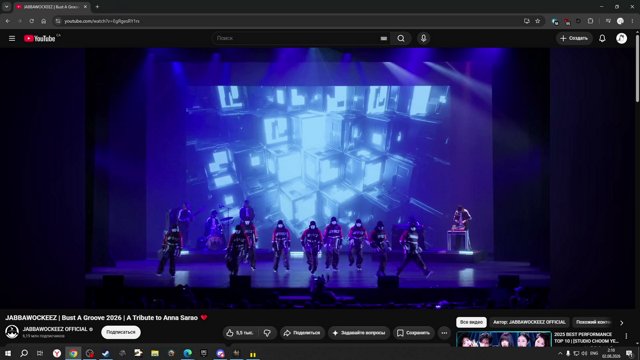The width and height of the screenshot is (640, 360).
Task: Open Yandex Browser from the taskbar
Action: coord(57,353)
